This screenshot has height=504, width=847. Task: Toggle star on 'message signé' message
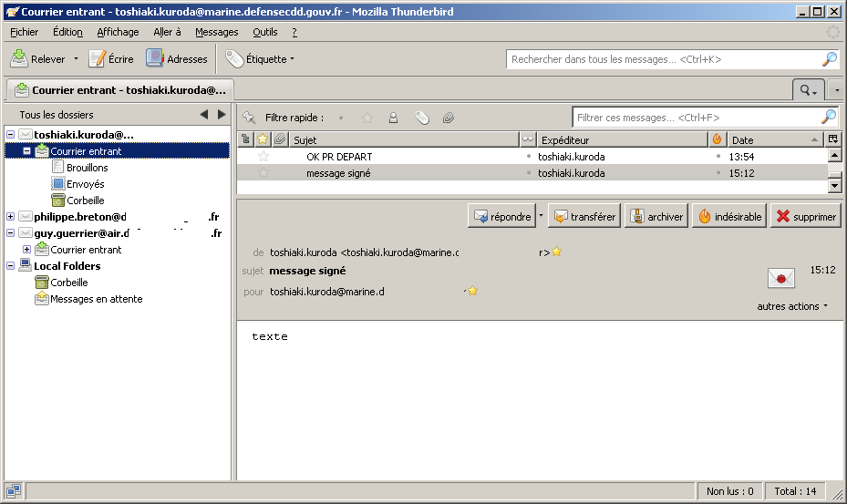(263, 173)
